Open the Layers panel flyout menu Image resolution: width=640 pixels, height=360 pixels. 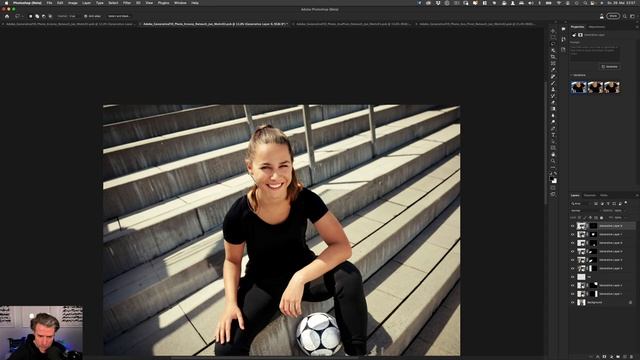click(x=636, y=195)
